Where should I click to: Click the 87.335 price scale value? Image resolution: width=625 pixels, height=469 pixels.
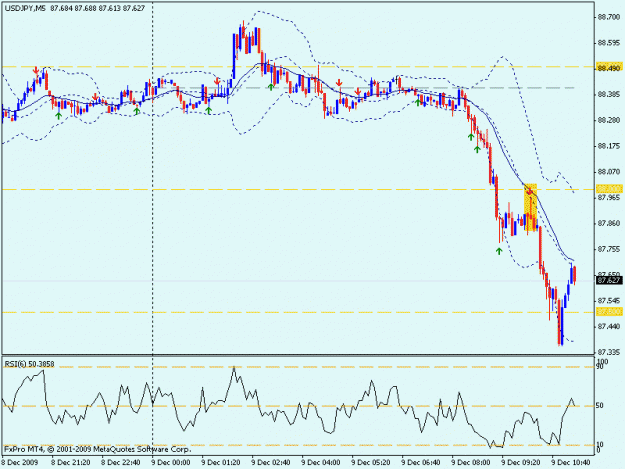click(609, 352)
